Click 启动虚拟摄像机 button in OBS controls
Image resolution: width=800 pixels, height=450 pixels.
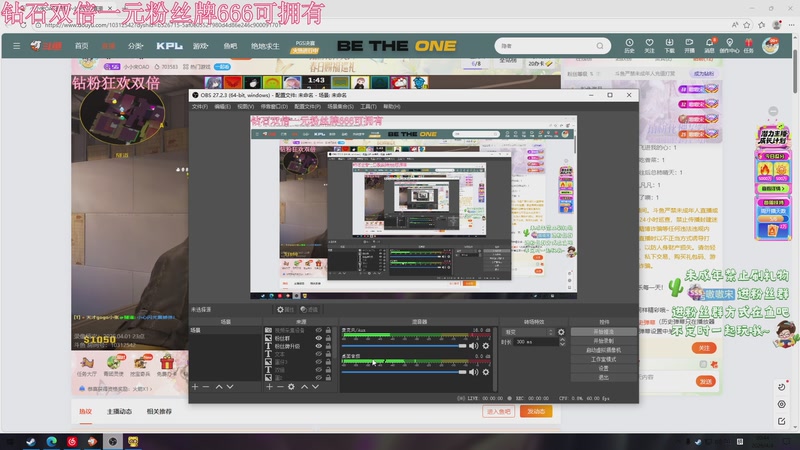[x=604, y=350]
